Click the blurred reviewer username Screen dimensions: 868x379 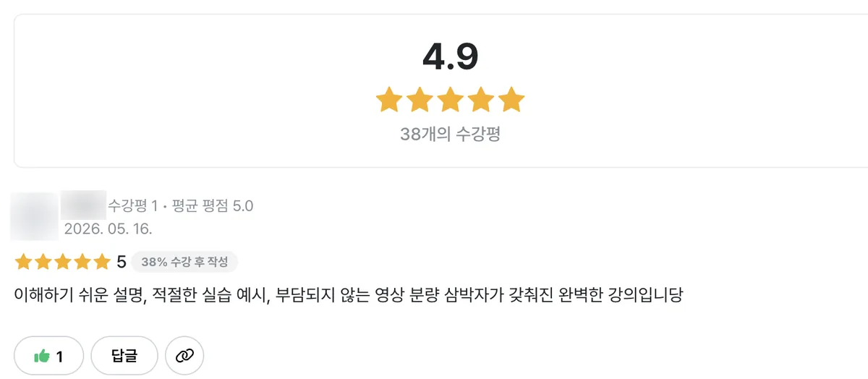(x=84, y=205)
